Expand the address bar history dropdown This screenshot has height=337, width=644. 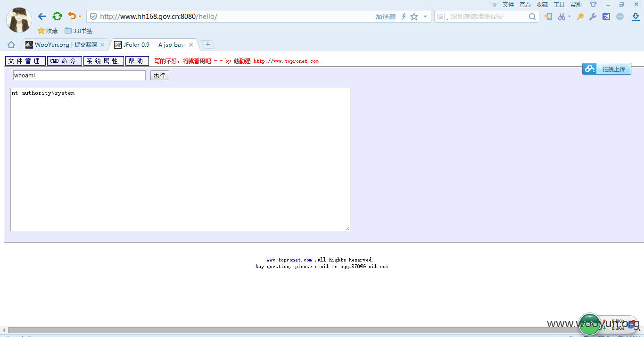(425, 17)
